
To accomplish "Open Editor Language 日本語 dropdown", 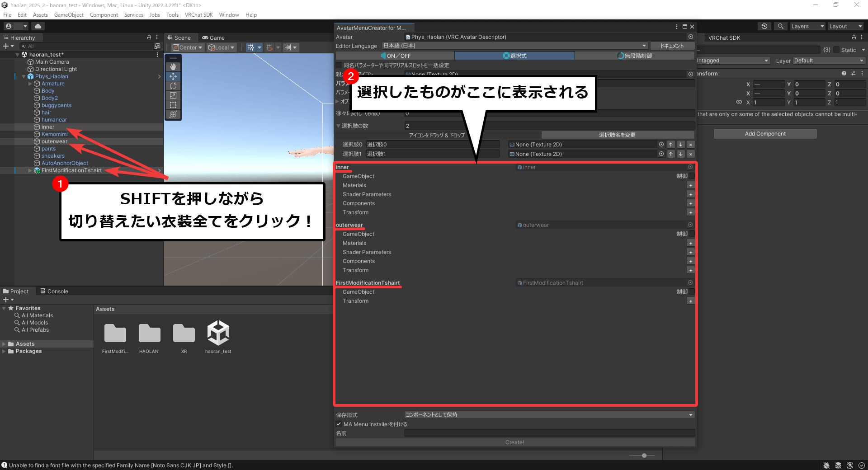I will (x=515, y=46).
